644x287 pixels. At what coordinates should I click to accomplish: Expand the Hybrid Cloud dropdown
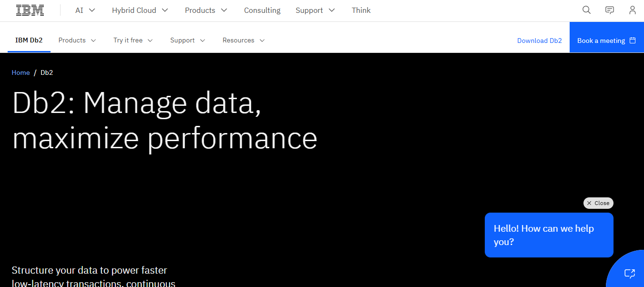point(140,10)
